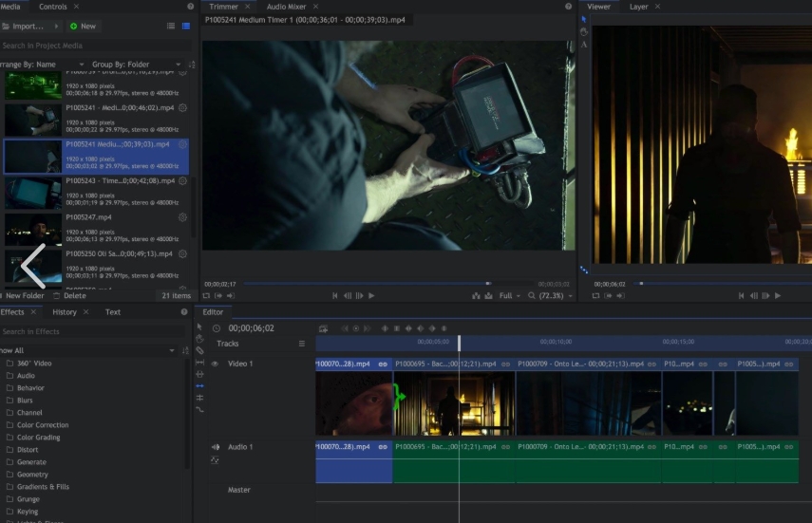
Task: Open the Tracks options menu icon
Action: click(x=302, y=344)
